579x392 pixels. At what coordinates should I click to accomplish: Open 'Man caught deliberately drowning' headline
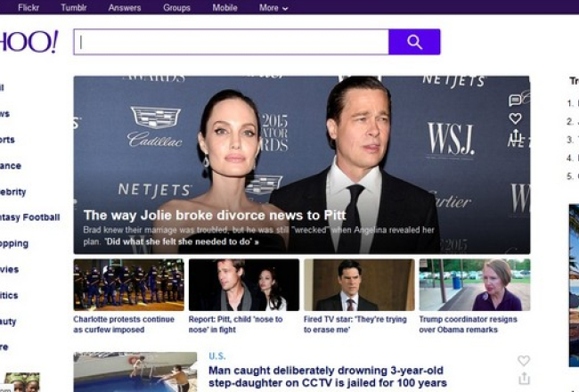point(328,377)
